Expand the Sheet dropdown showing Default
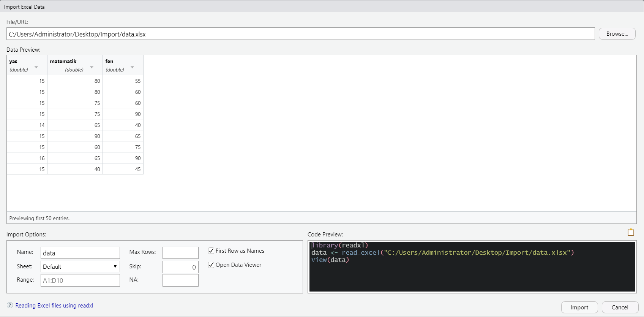The width and height of the screenshot is (644, 317). coord(80,266)
